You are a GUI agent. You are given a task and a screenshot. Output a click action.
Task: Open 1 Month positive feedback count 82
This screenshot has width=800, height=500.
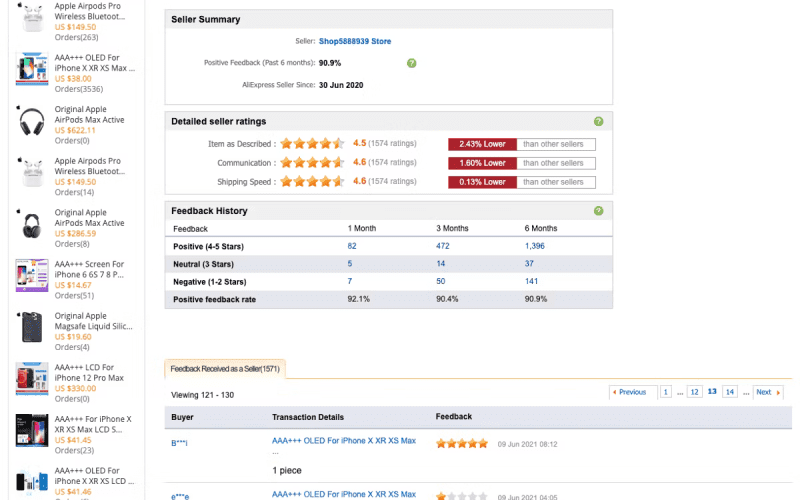click(x=352, y=246)
